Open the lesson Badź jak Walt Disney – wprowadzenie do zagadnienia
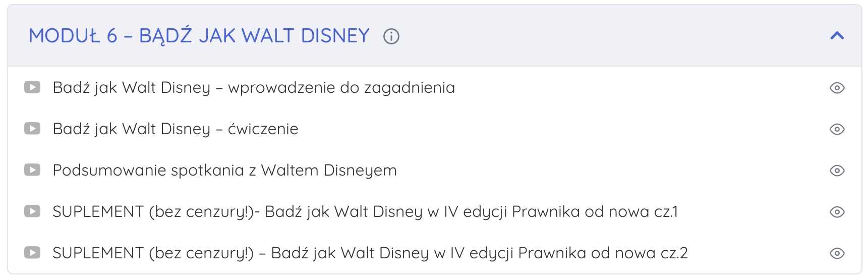Image resolution: width=868 pixels, height=278 pixels. pyautogui.click(x=254, y=88)
